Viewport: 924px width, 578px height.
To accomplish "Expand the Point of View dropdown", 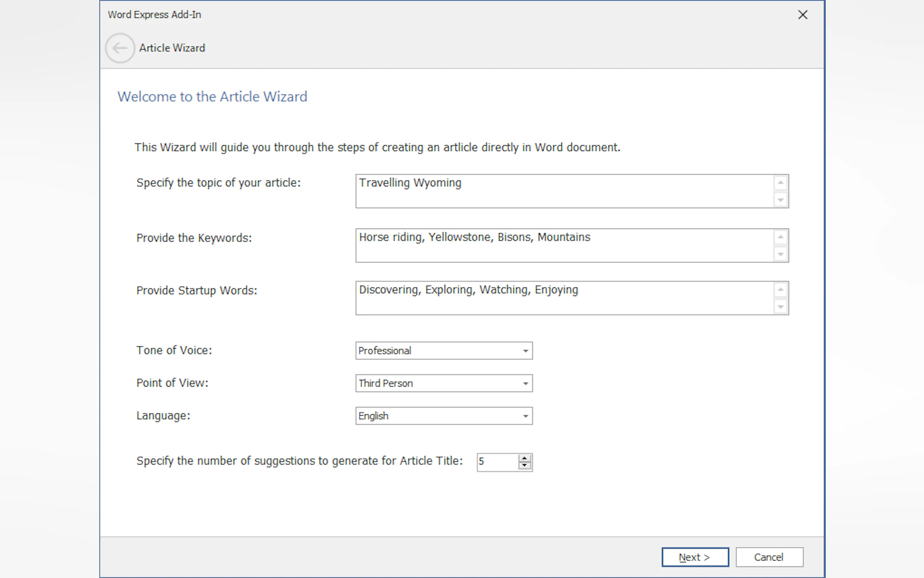I will 526,383.
